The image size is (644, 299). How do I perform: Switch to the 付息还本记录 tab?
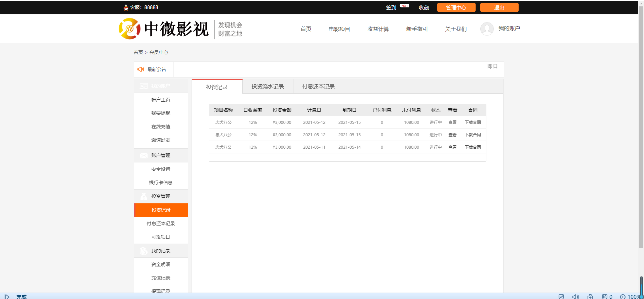[x=319, y=87]
